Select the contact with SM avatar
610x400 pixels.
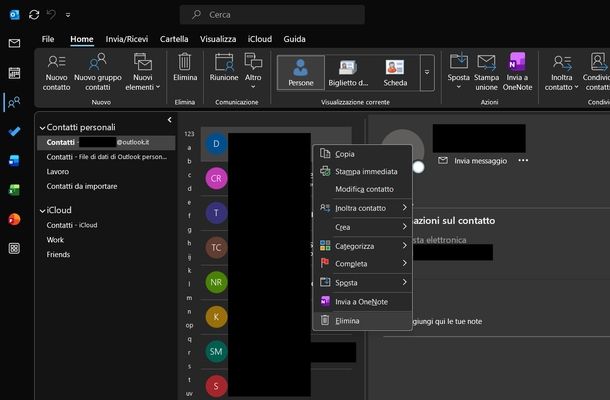coord(216,351)
